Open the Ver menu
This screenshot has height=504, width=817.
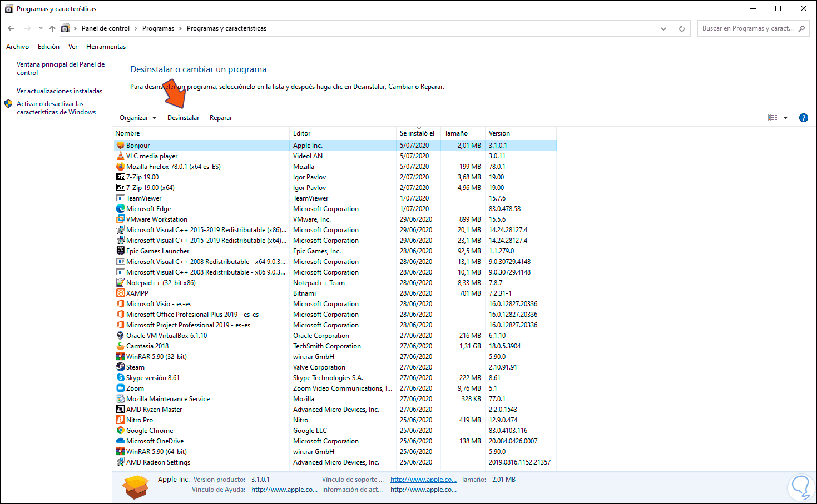coord(73,47)
